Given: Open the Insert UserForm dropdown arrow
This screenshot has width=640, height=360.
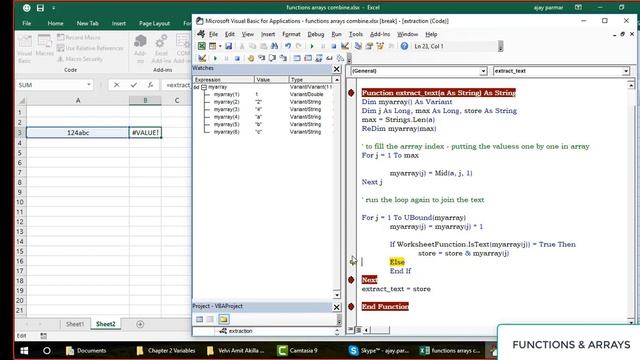Looking at the screenshot, I should [220, 46].
